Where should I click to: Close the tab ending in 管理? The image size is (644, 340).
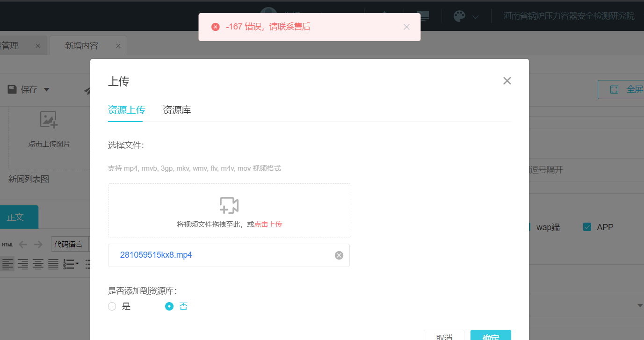[38, 46]
